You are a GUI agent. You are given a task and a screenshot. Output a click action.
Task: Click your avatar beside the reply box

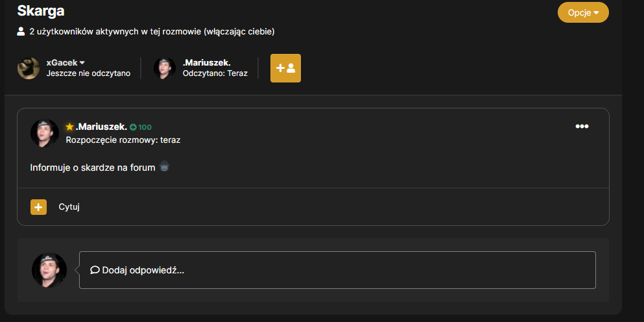pyautogui.click(x=49, y=270)
